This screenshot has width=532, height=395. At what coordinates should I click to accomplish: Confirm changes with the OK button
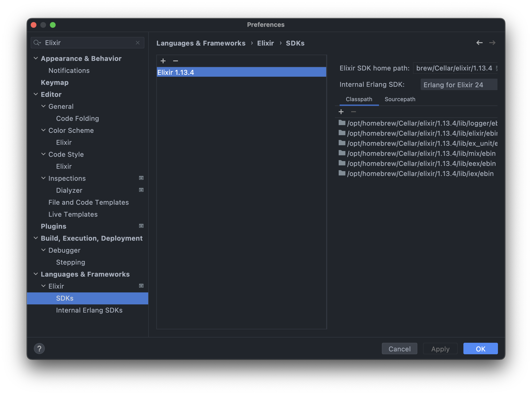[480, 349]
